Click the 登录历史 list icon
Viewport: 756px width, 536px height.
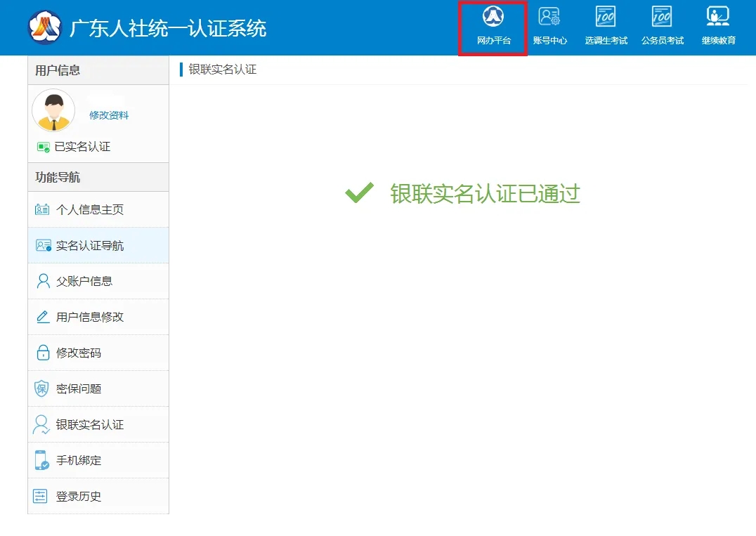click(x=41, y=496)
